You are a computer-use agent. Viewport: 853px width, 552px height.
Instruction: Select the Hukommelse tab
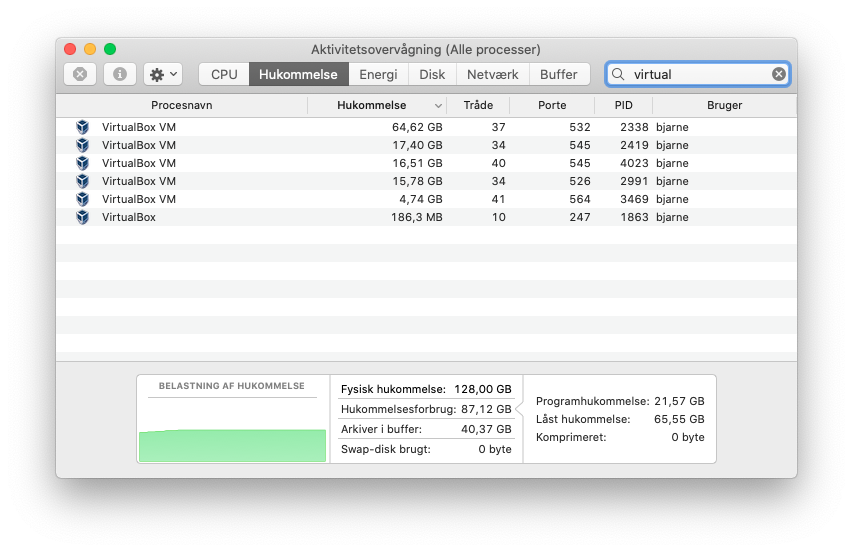tap(298, 74)
